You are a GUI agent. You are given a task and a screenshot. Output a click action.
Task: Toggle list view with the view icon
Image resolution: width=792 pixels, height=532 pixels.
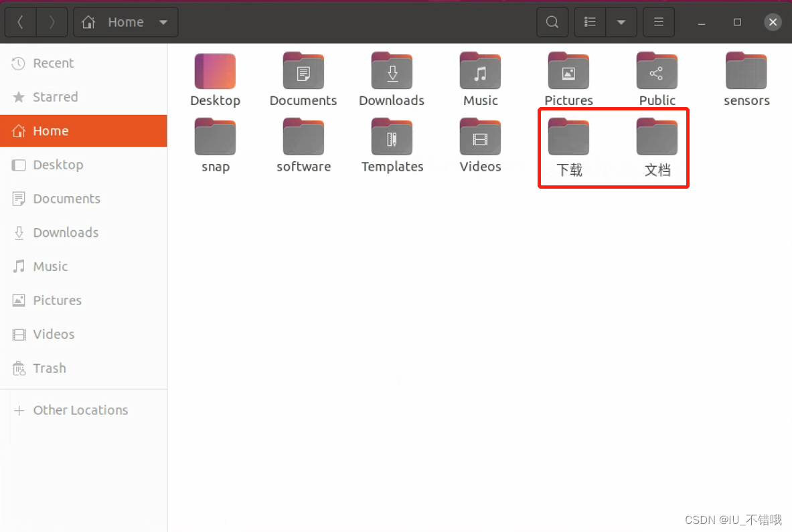click(590, 22)
